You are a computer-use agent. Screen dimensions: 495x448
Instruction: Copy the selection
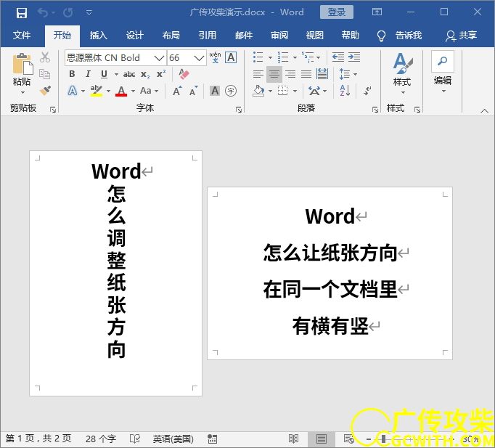click(x=44, y=74)
